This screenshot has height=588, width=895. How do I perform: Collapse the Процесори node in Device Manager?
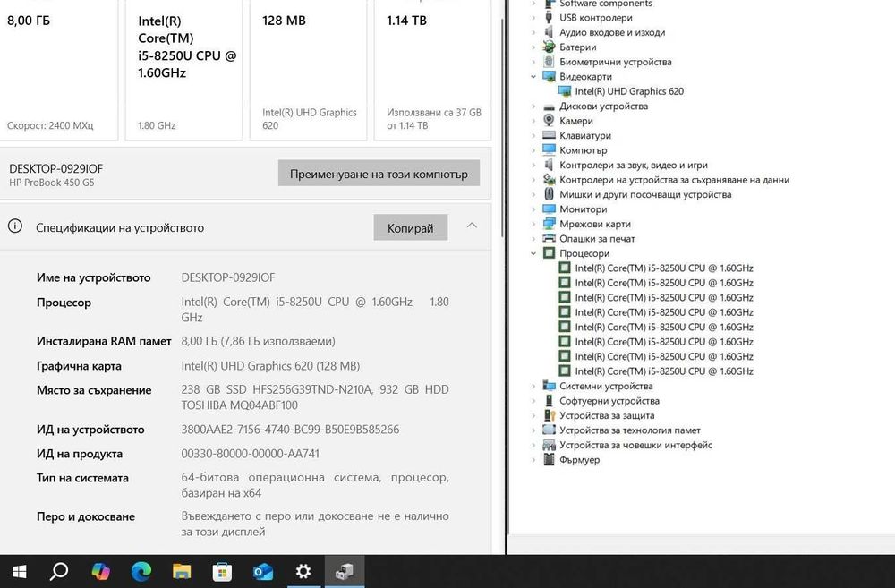(533, 253)
